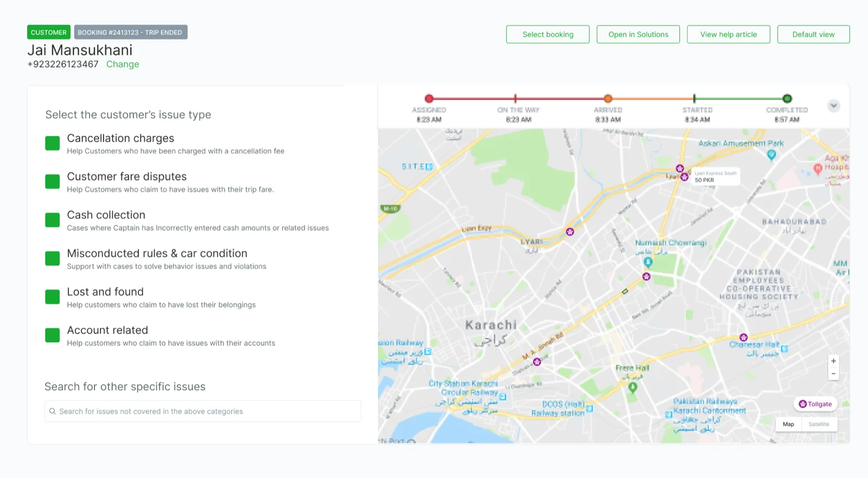
Task: Click the CUSTOMER tag
Action: tap(49, 32)
